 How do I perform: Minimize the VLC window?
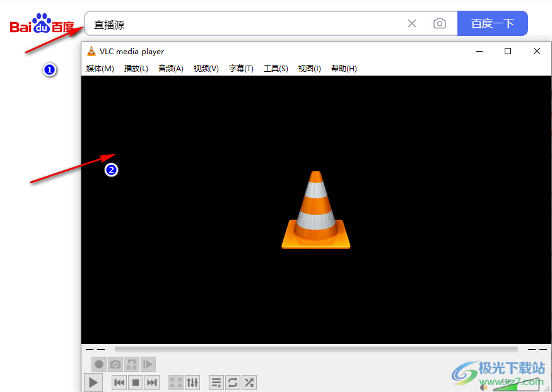(479, 51)
